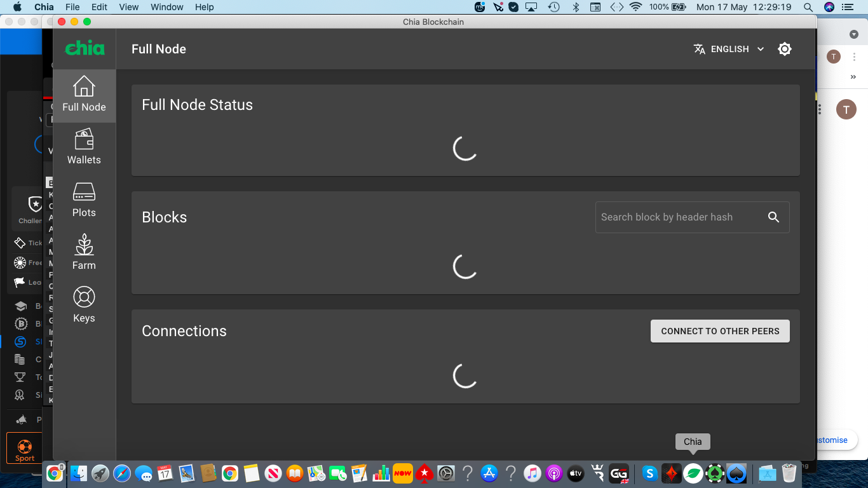The height and width of the screenshot is (488, 868).
Task: Open GGPoker from the Dock
Action: [x=619, y=473]
